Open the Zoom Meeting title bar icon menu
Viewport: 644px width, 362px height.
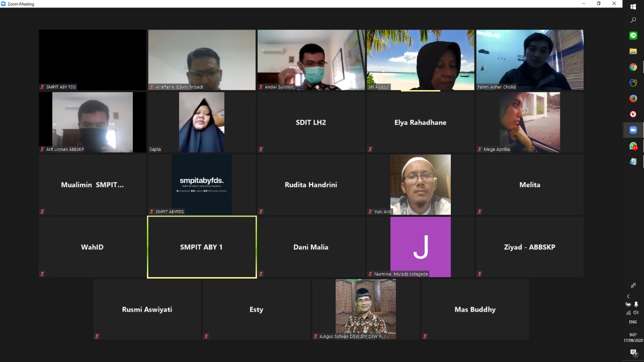point(4,4)
